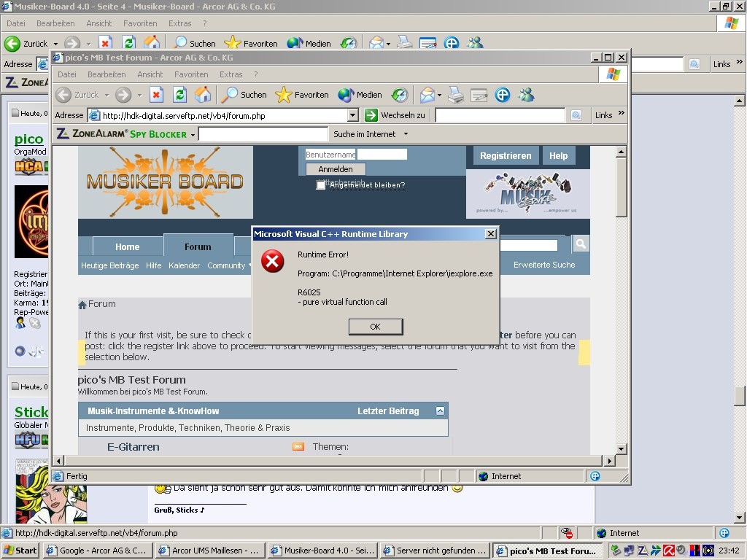Open the Favoriten menu in the front window

click(191, 74)
